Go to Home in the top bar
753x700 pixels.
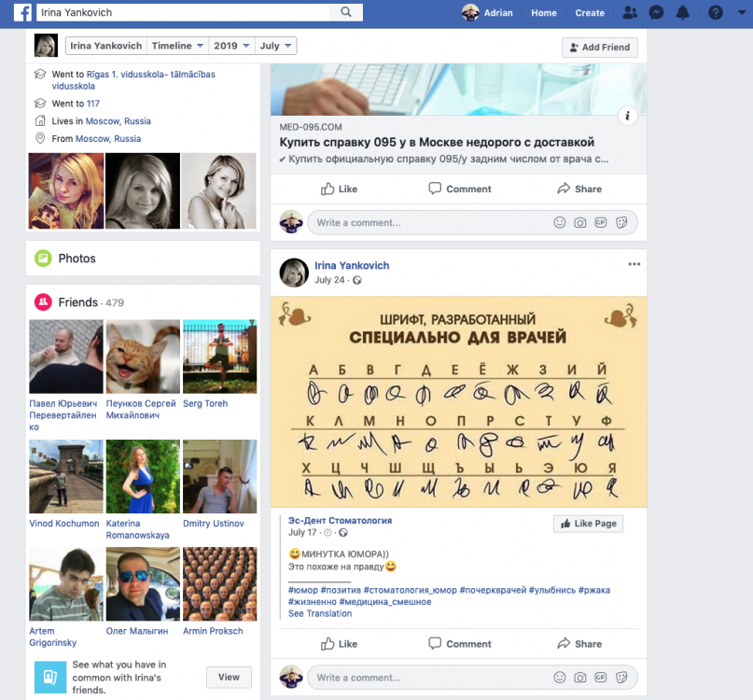click(544, 13)
